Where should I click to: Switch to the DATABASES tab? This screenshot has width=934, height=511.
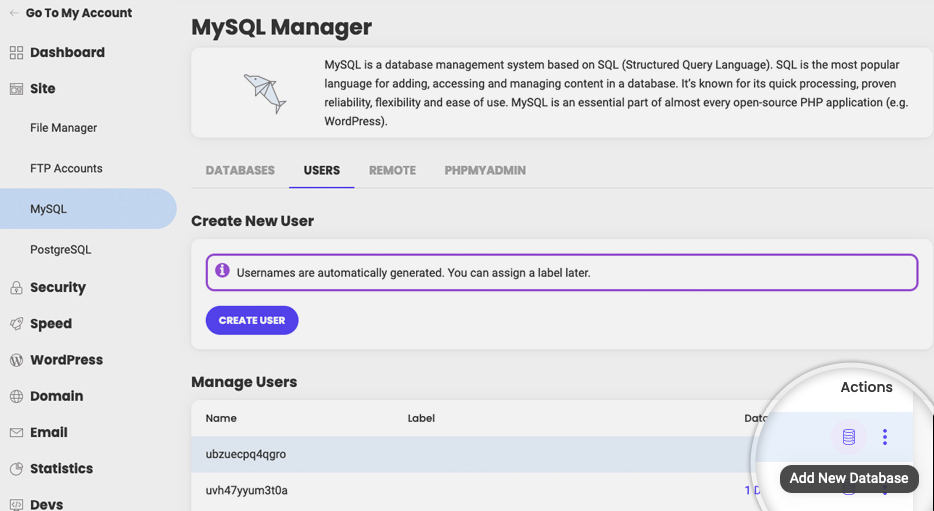point(240,170)
